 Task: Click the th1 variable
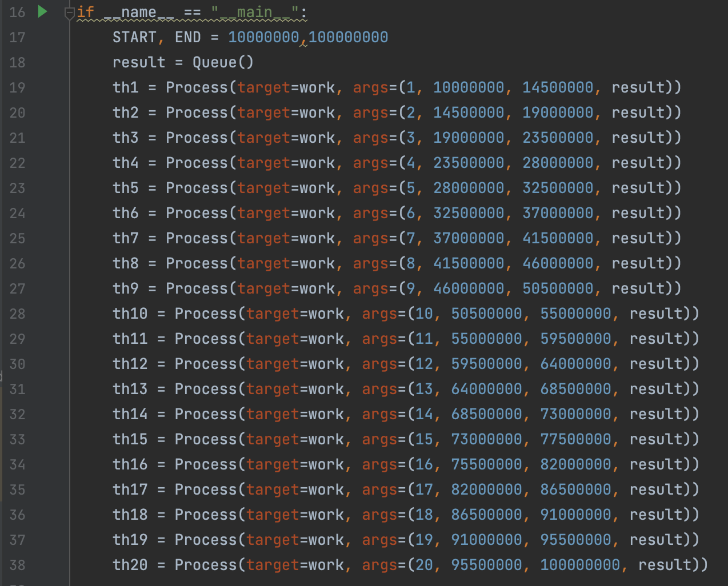(x=126, y=88)
